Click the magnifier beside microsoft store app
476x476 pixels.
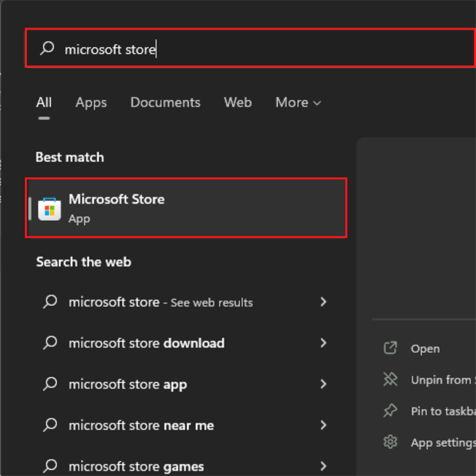pyautogui.click(x=50, y=384)
